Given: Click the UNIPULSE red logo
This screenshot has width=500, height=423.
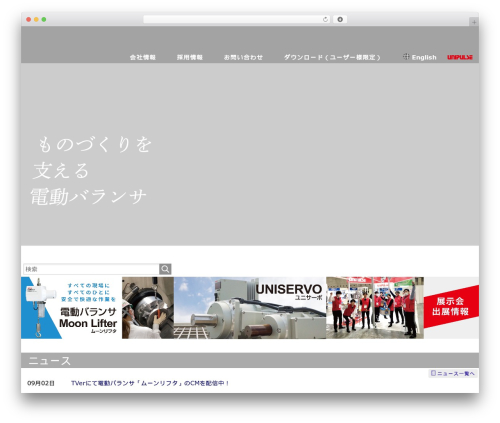Looking at the screenshot, I should 460,57.
